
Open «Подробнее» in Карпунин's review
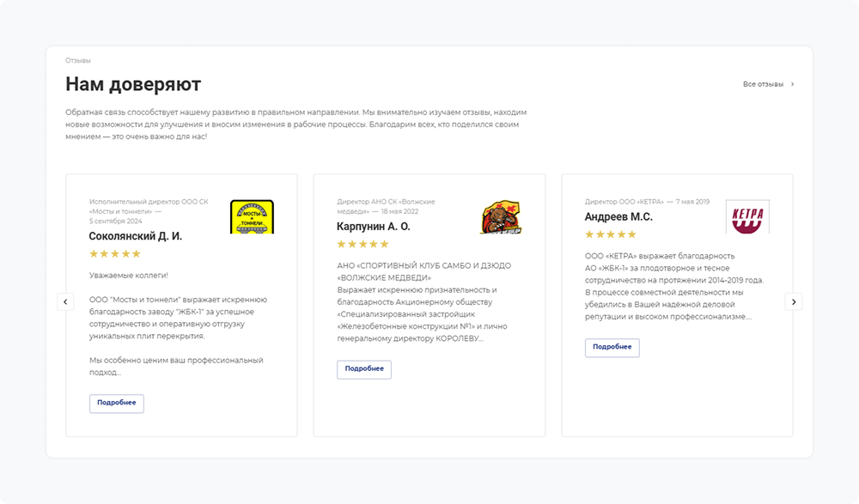click(x=364, y=369)
